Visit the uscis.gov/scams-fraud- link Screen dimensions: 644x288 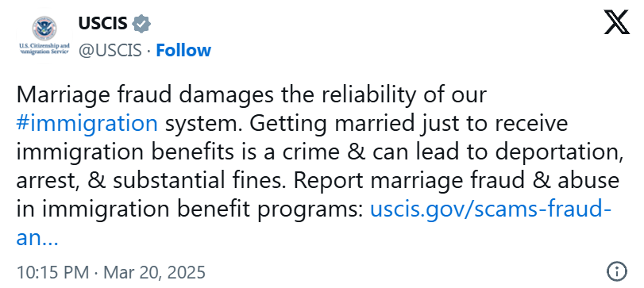pyautogui.click(x=491, y=209)
